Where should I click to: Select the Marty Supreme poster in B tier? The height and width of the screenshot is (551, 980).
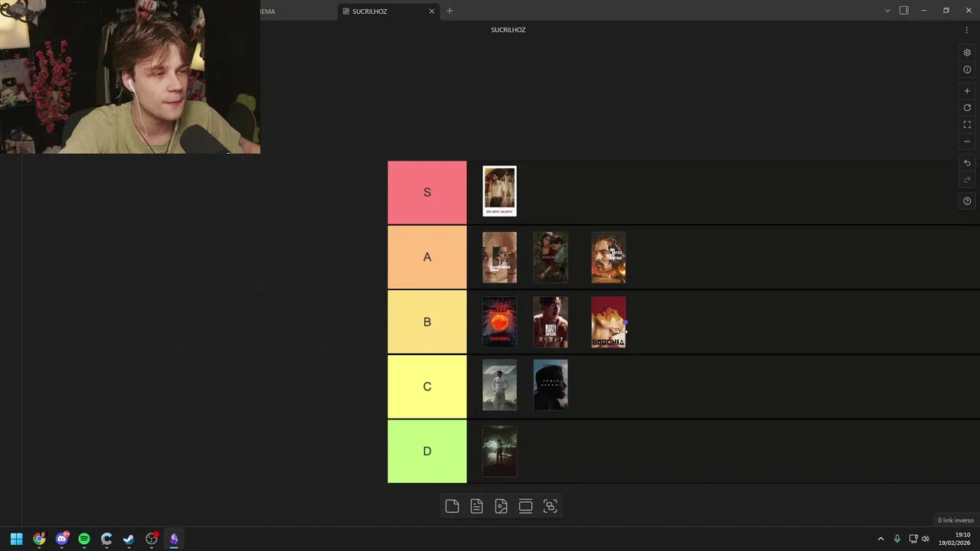tap(550, 322)
